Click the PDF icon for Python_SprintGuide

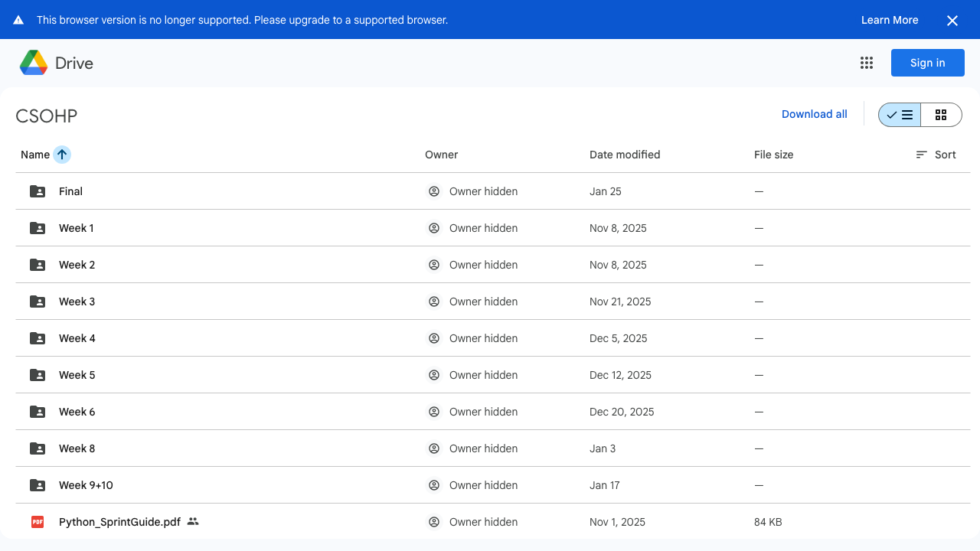(x=37, y=522)
